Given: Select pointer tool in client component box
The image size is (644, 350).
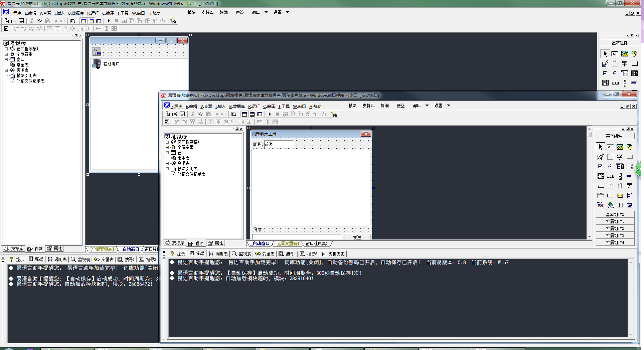Looking at the screenshot, I should pos(601,147).
